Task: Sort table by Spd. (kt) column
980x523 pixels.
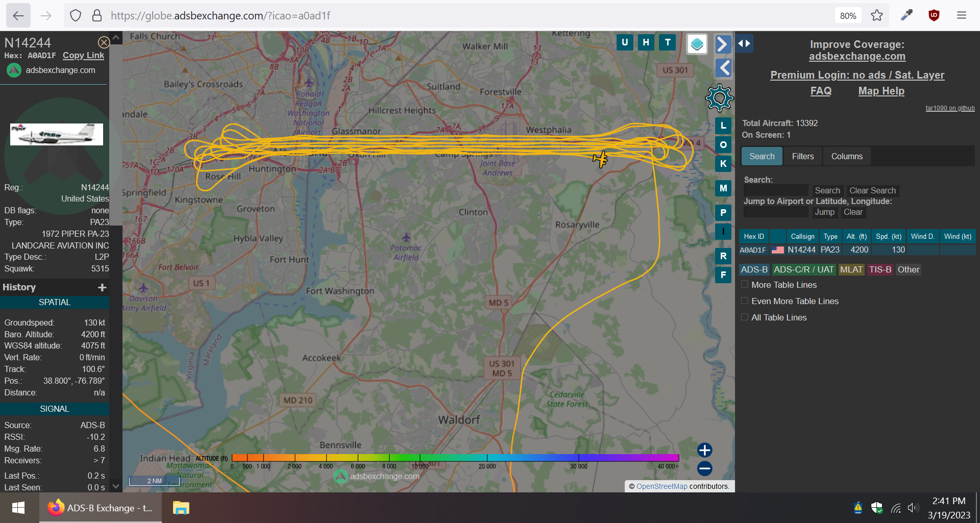Action: tap(889, 236)
